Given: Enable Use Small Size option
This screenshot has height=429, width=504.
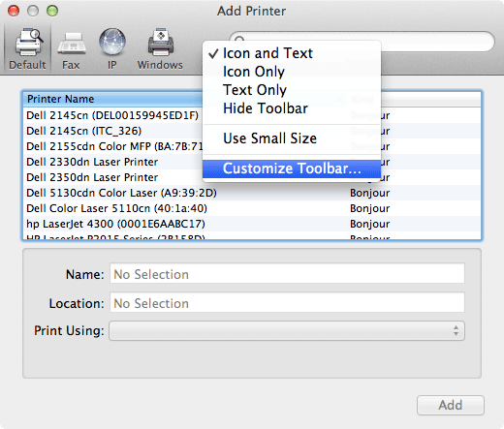Looking at the screenshot, I should [x=292, y=138].
